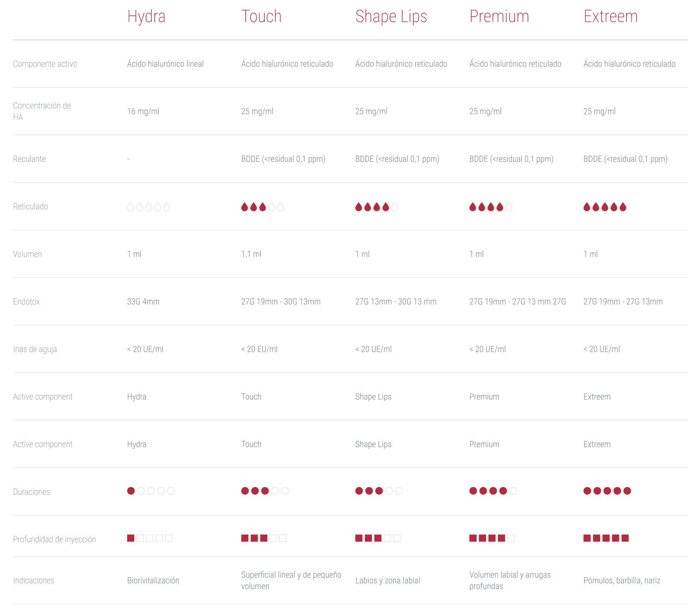Click the empty Reticulado drops for Hydra

tap(148, 207)
